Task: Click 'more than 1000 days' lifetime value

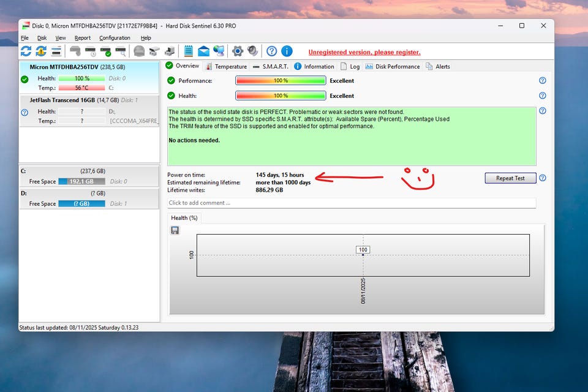Action: tap(283, 183)
